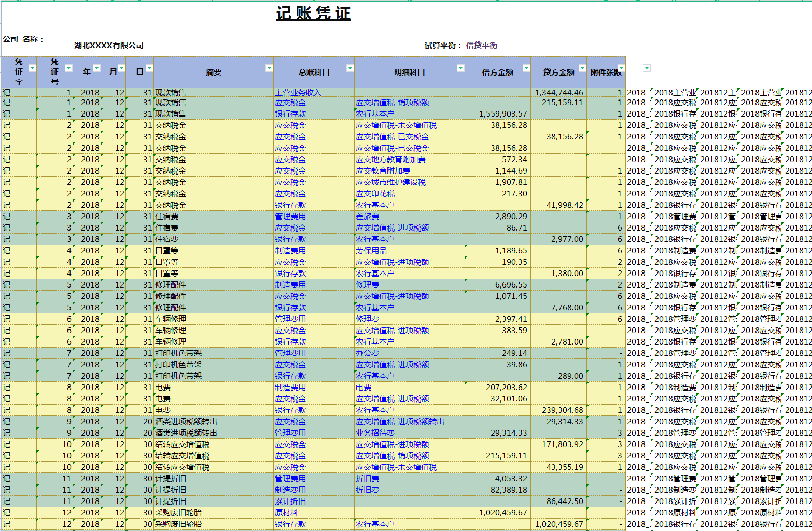This screenshot has height=531, width=812.
Task: Open the 应交增值税-销项税额 detail link
Action: coord(392,102)
